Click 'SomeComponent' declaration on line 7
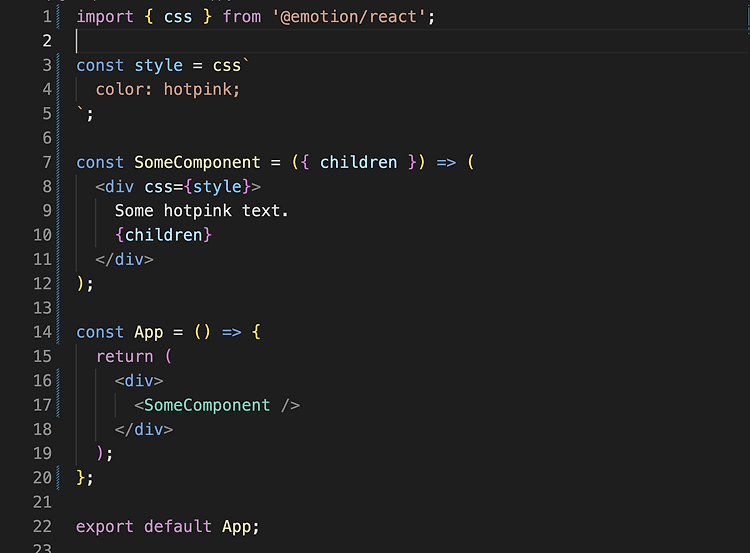This screenshot has width=750, height=553. 197,163
